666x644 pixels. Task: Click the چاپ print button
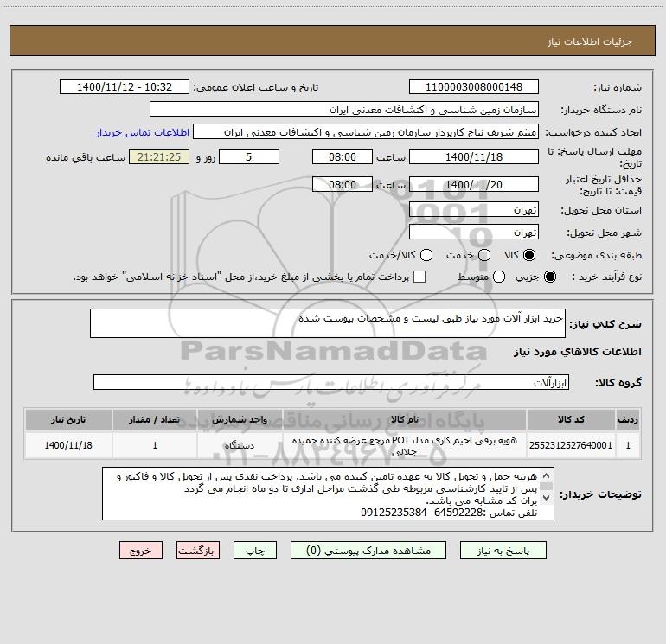coord(255,551)
